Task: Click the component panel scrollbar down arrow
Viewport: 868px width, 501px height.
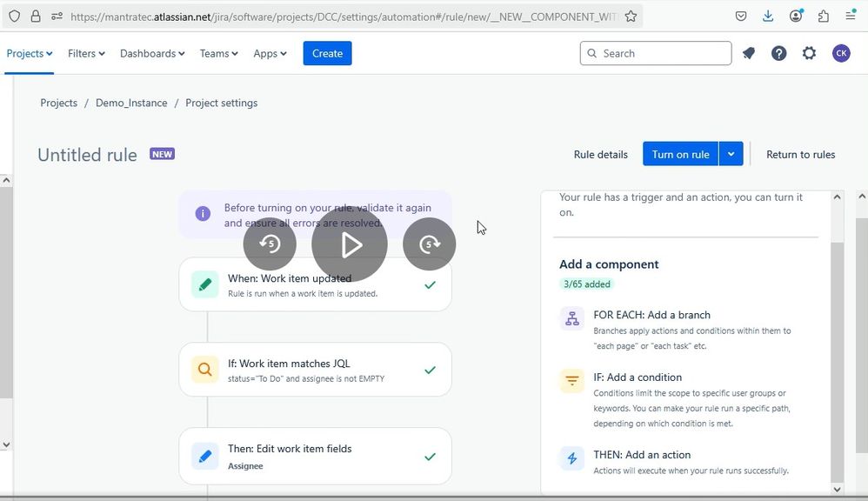Action: [x=837, y=490]
